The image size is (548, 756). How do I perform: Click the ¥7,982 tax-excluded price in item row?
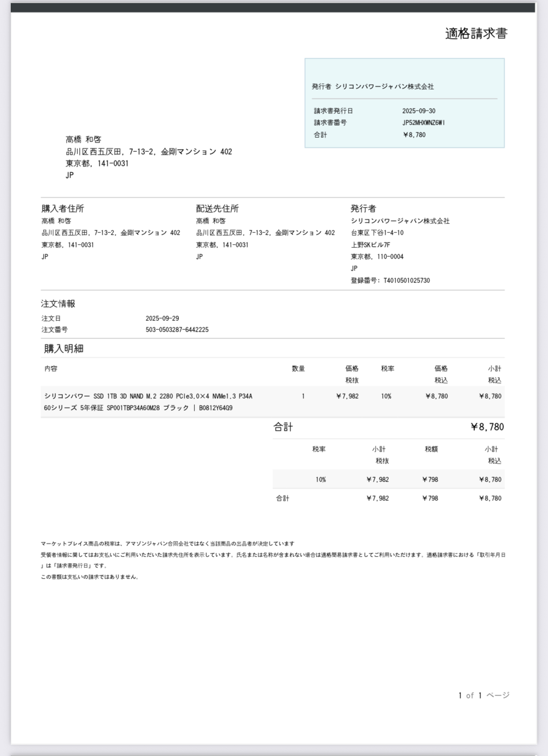pyautogui.click(x=347, y=396)
